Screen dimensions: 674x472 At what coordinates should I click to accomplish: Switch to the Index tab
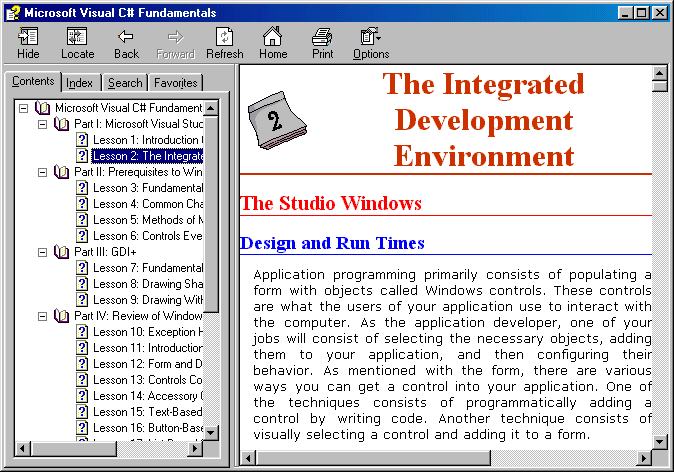click(80, 83)
